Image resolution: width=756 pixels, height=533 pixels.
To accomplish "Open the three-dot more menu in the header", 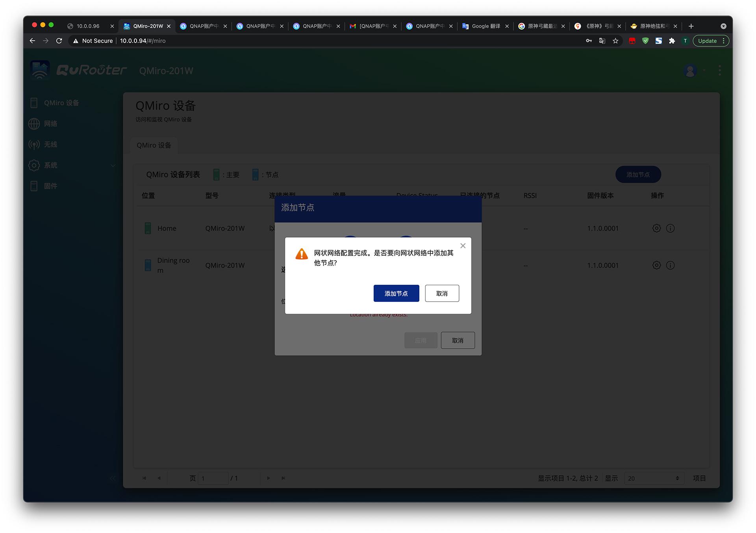I will (719, 71).
